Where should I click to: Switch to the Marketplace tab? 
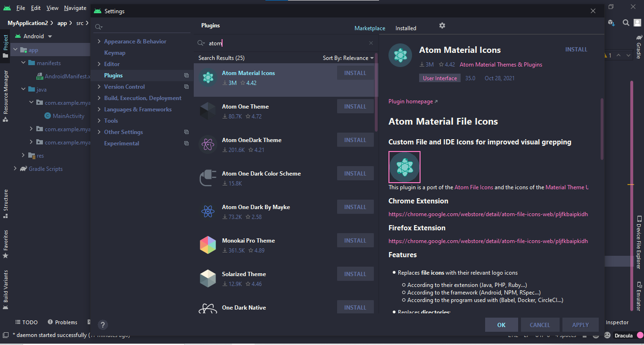click(x=370, y=28)
